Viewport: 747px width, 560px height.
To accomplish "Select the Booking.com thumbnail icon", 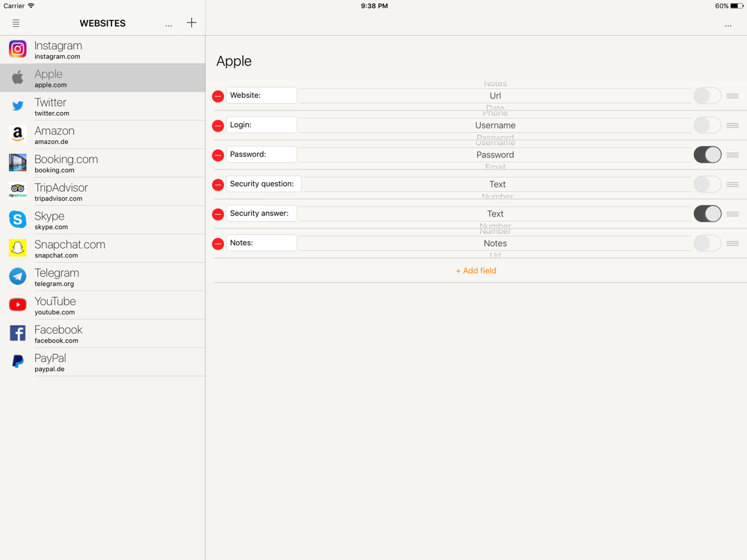I will point(18,163).
